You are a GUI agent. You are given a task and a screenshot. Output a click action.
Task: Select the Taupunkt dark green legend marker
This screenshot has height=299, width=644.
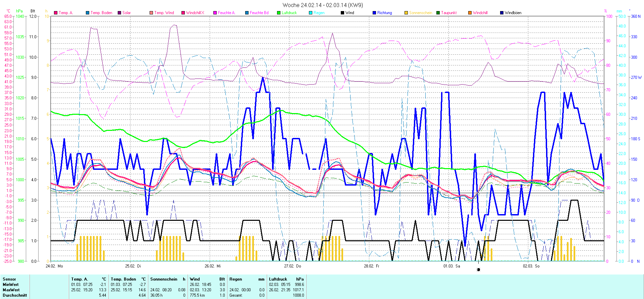438,13
